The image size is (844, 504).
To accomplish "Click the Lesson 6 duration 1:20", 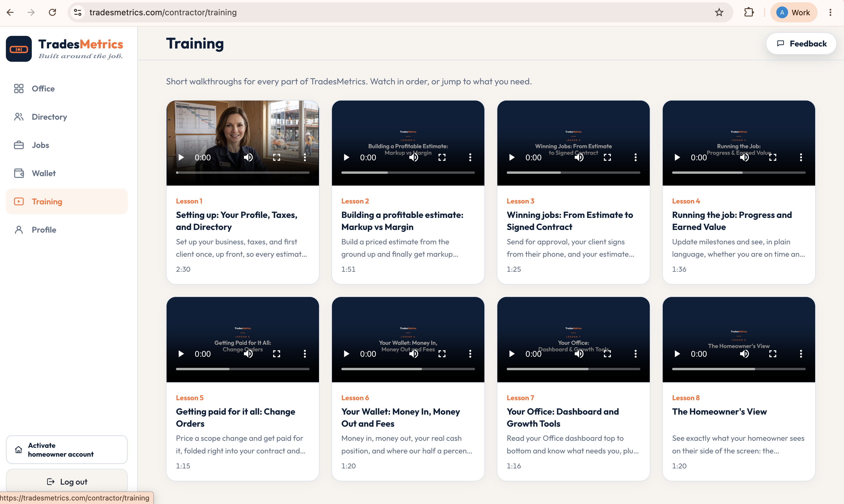I will 348,466.
